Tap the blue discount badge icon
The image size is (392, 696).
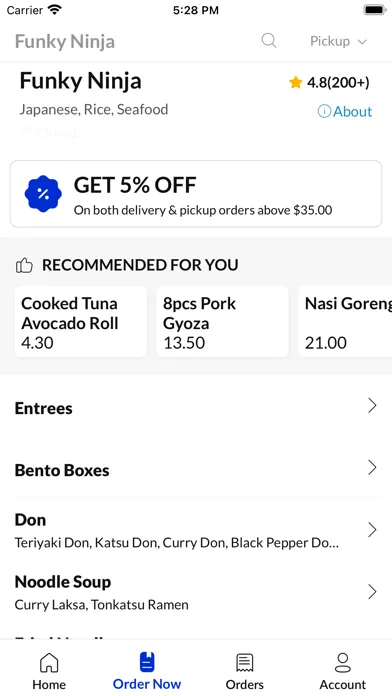click(x=43, y=194)
